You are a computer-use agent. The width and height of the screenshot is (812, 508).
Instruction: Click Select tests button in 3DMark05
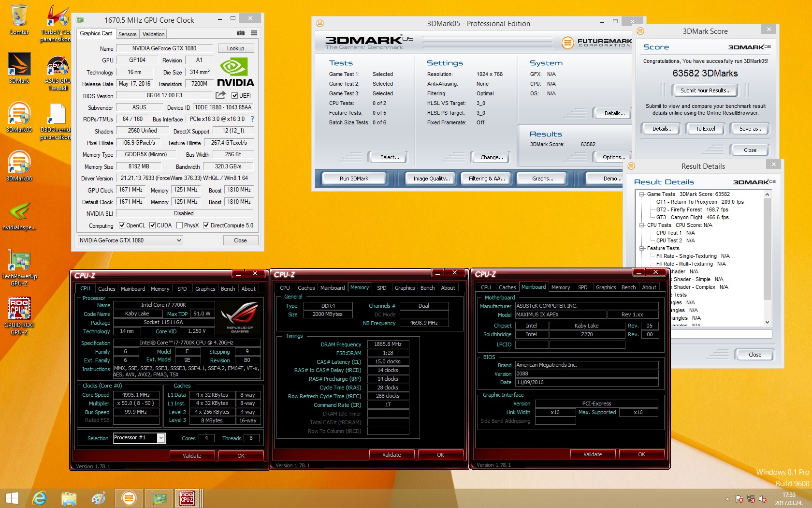(x=390, y=157)
